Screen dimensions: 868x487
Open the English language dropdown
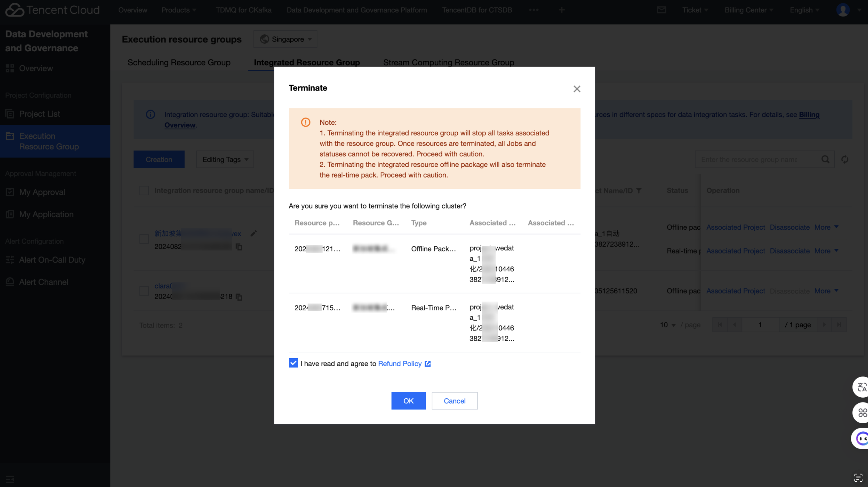804,10
